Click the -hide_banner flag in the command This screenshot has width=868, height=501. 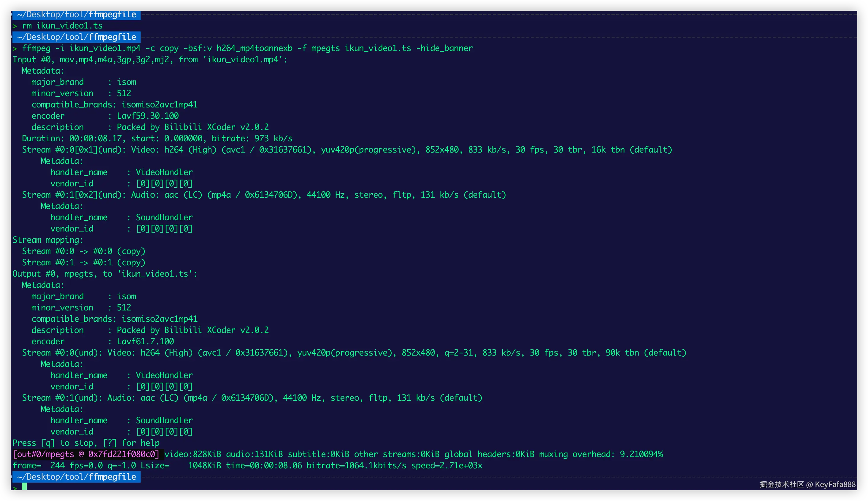(444, 48)
